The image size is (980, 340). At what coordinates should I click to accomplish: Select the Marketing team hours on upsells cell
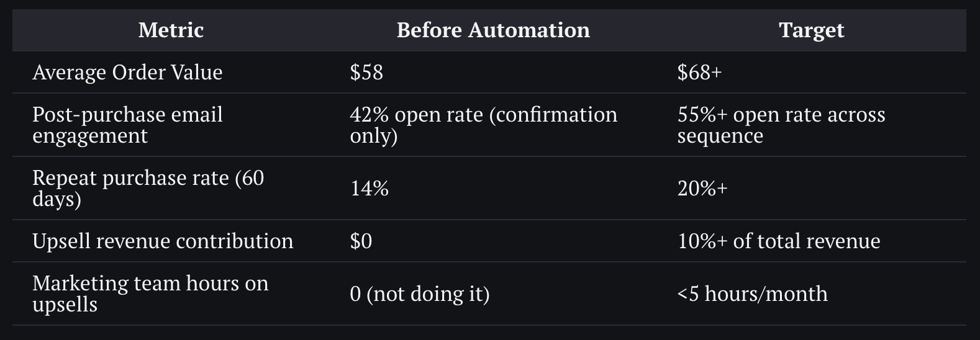(x=150, y=293)
